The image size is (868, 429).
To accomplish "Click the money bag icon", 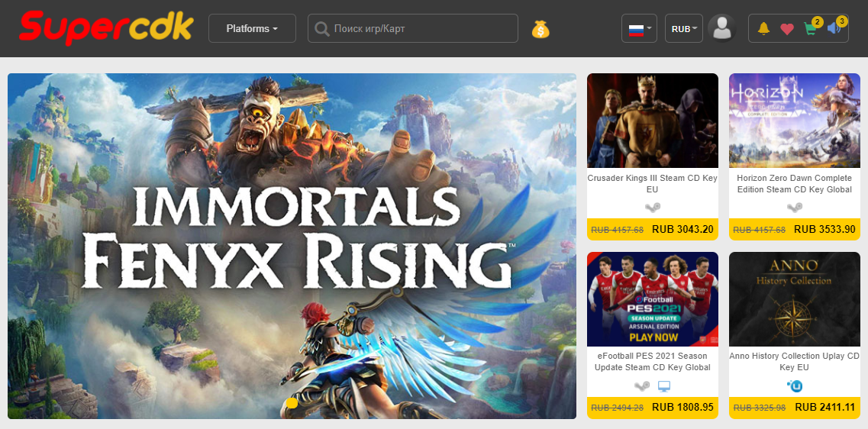I will click(x=540, y=29).
